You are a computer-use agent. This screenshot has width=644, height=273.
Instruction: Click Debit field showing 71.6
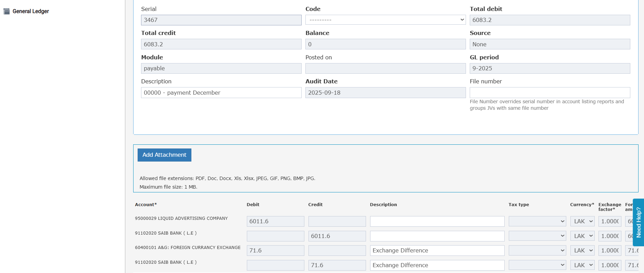276,250
